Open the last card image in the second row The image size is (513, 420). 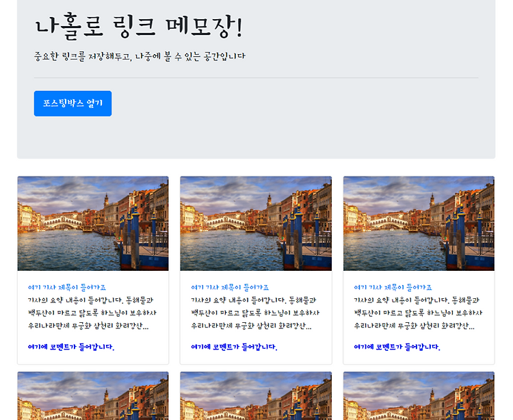(419, 396)
